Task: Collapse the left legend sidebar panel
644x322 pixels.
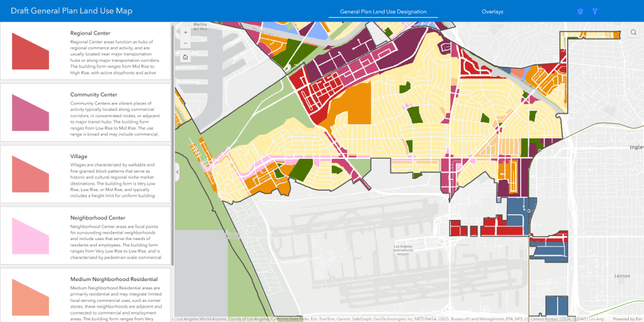Action: pyautogui.click(x=178, y=171)
